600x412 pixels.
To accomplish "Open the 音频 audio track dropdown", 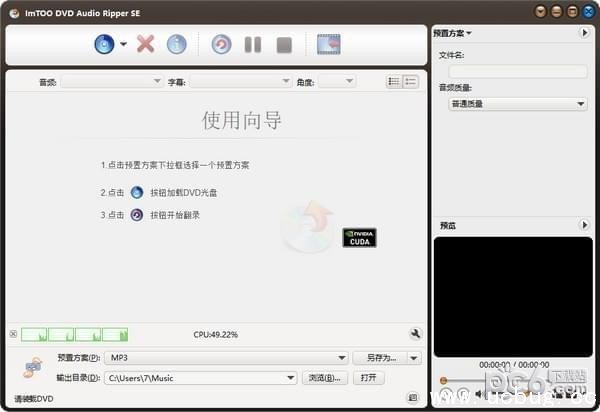I will point(111,81).
